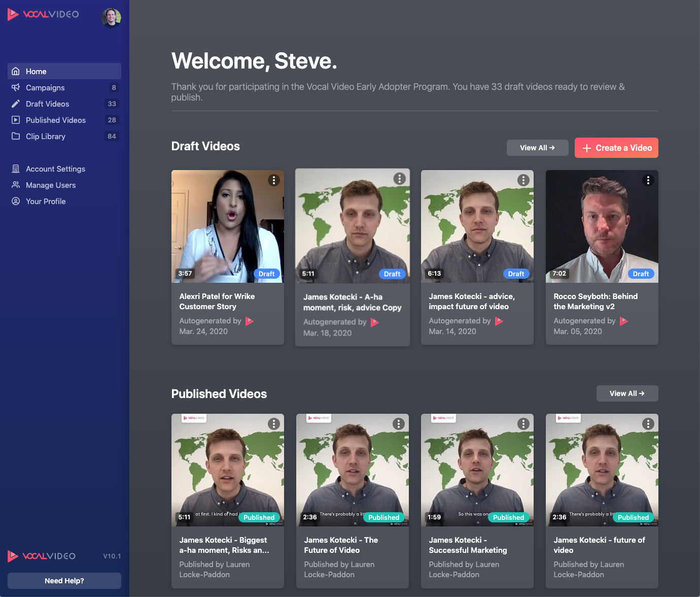Open Your Profile in the sidebar
Image resolution: width=700 pixels, height=597 pixels.
click(64, 201)
